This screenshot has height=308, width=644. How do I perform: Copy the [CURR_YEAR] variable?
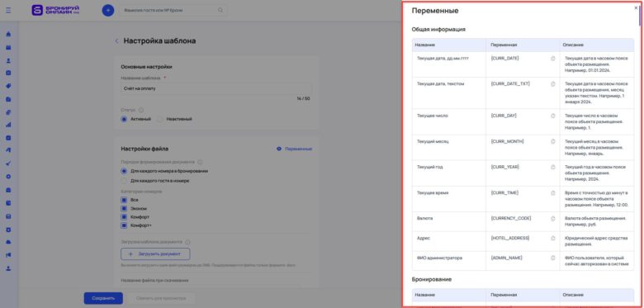tap(553, 167)
